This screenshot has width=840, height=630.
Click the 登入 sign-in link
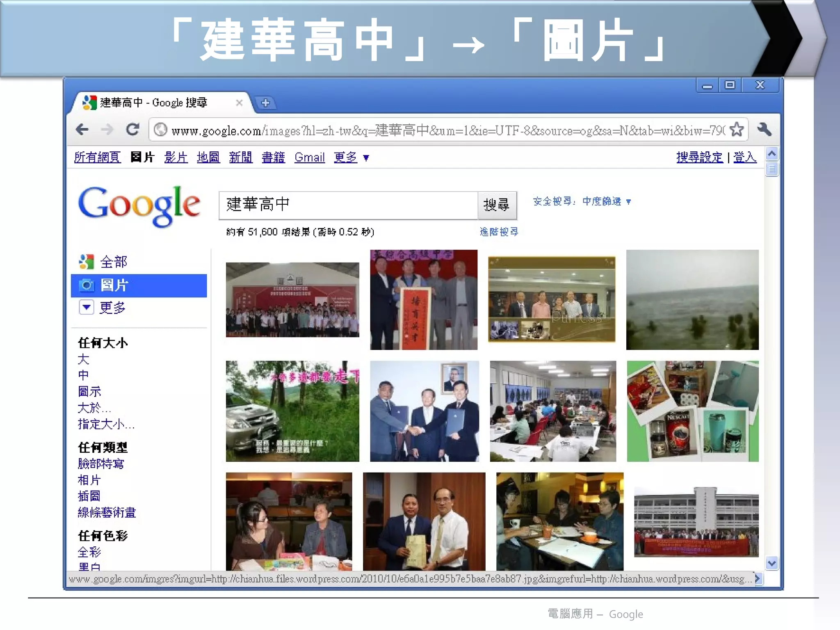click(744, 157)
